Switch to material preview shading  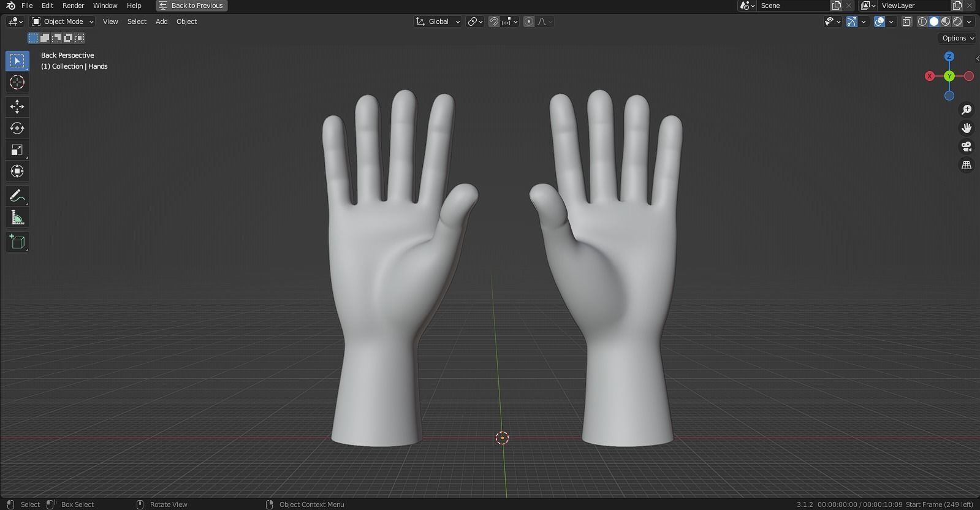click(x=946, y=21)
